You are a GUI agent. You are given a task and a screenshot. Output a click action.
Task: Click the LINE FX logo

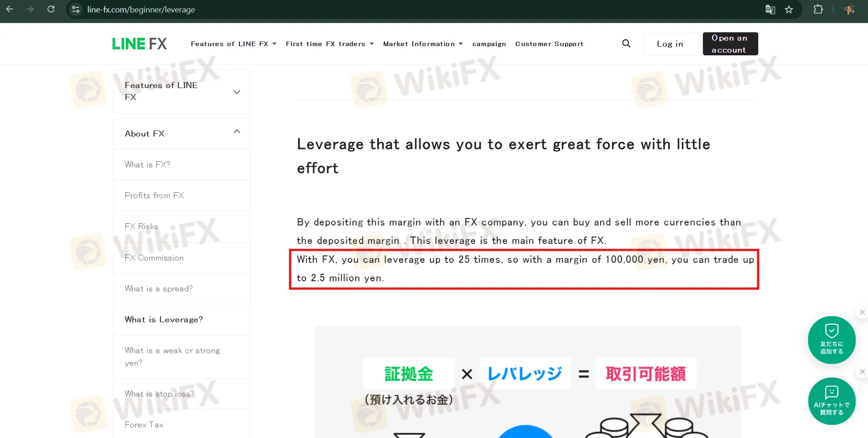click(139, 44)
